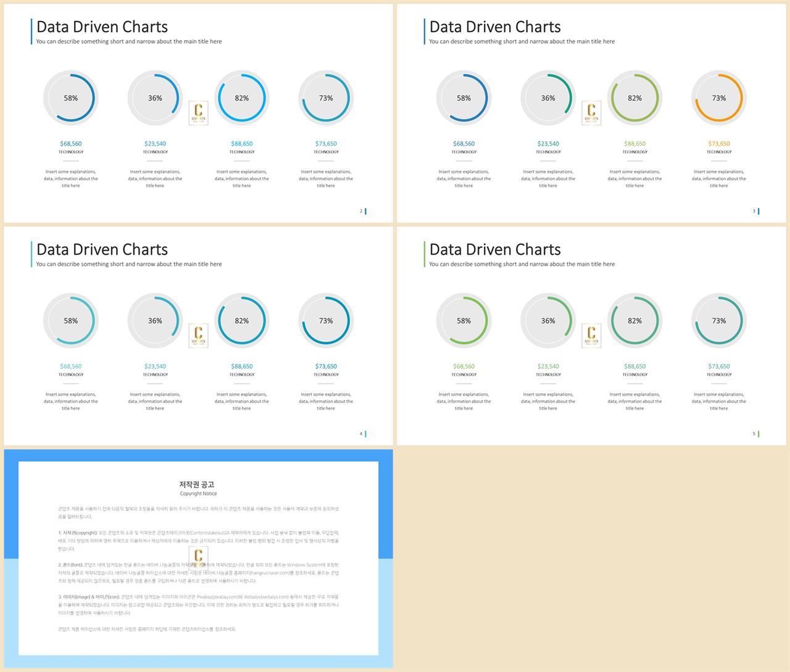The height and width of the screenshot is (672, 790).
Task: Click the TECHNOLOGY label under $73,650 on slide 3
Action: pyautogui.click(x=719, y=152)
